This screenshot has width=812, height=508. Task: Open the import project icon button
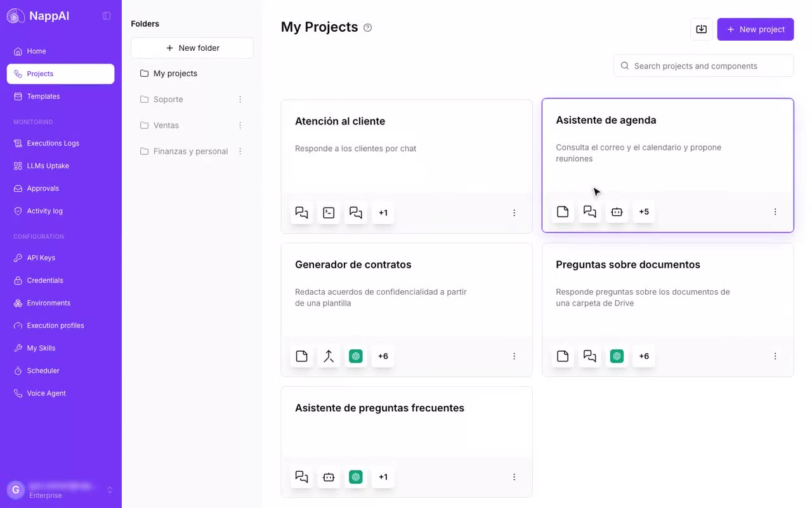[702, 29]
